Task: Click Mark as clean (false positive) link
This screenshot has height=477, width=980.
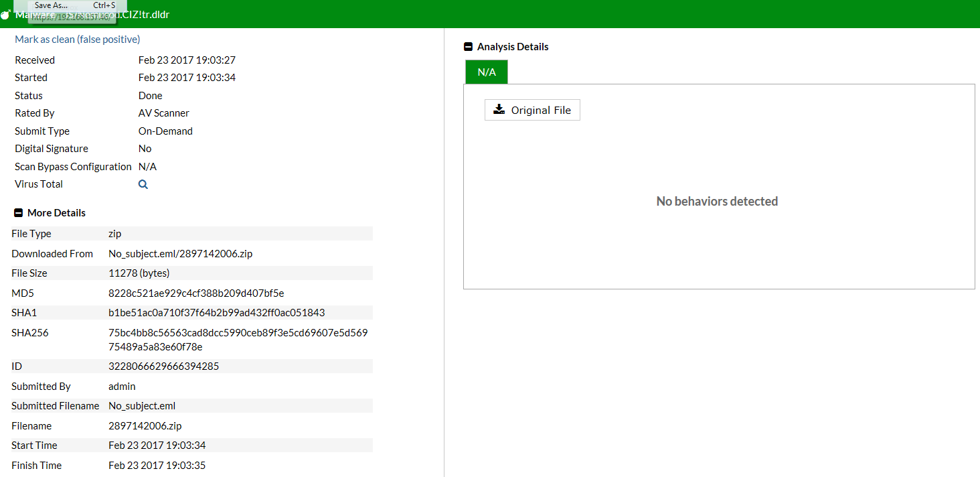Action: coord(78,40)
